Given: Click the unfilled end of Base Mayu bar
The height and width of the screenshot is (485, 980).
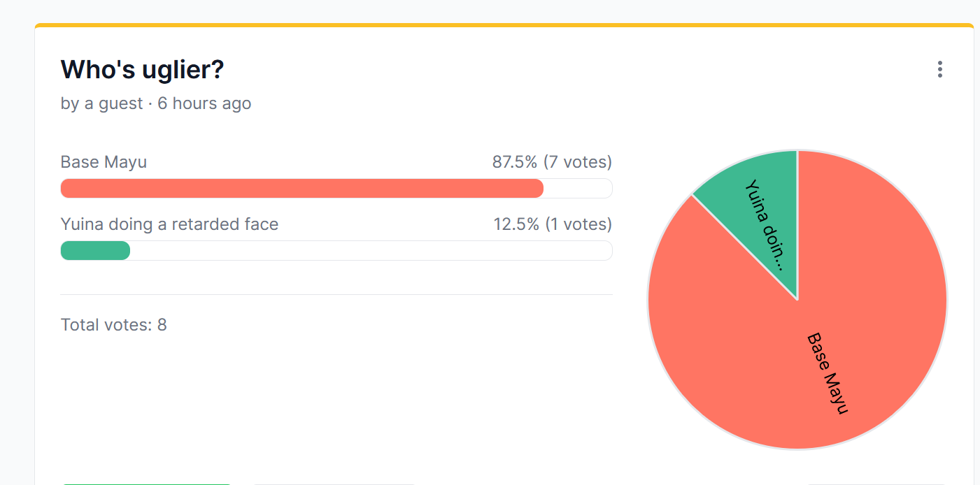Looking at the screenshot, I should pyautogui.click(x=578, y=189).
